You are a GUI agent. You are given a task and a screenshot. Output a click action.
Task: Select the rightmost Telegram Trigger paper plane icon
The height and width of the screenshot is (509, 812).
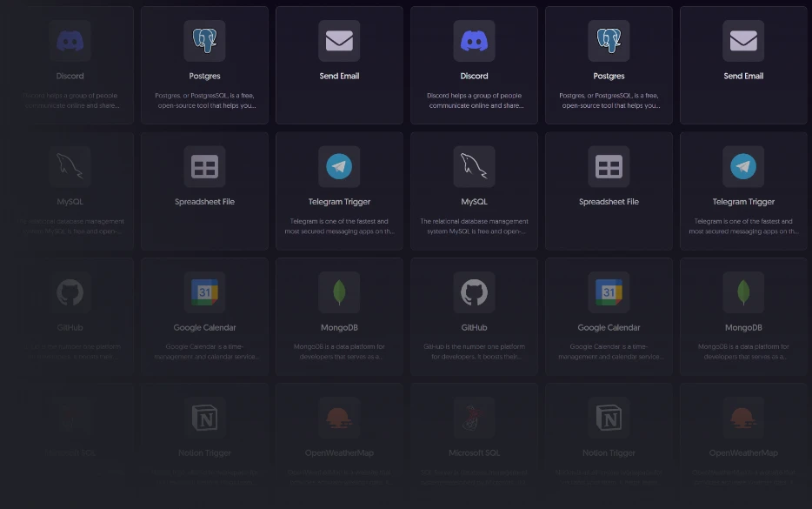(743, 166)
